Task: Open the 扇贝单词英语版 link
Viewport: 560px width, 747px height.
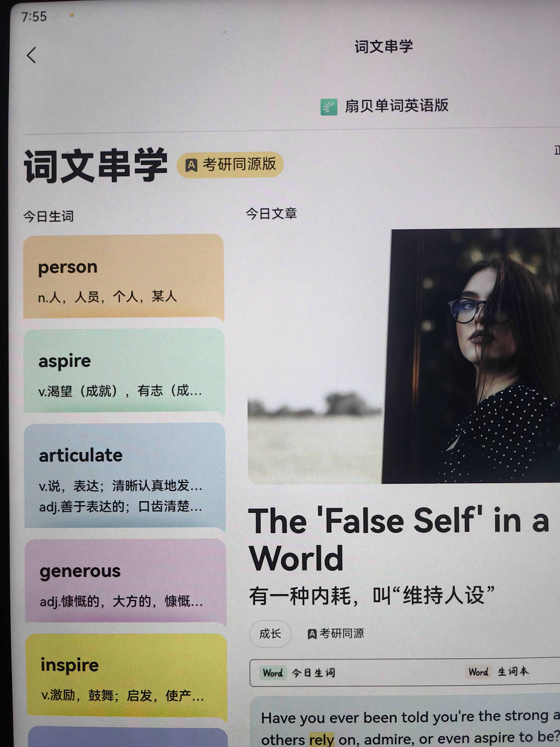Action: [x=384, y=106]
